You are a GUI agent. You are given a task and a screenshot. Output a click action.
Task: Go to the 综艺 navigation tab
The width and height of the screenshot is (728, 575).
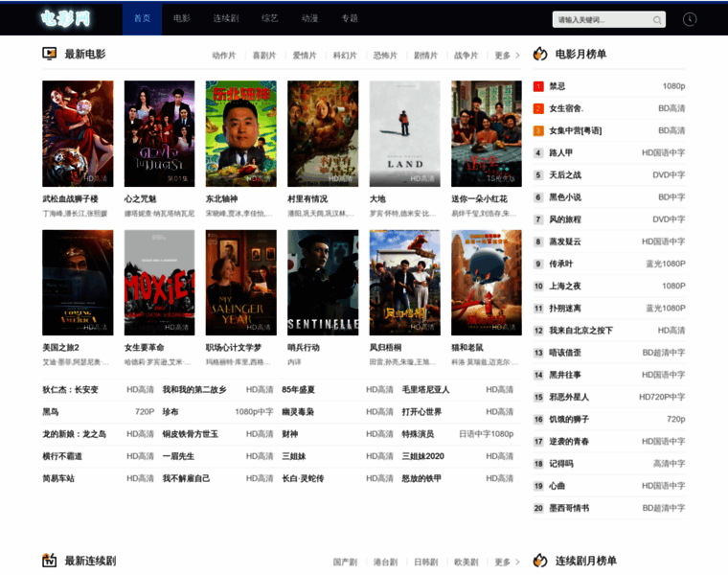[269, 18]
